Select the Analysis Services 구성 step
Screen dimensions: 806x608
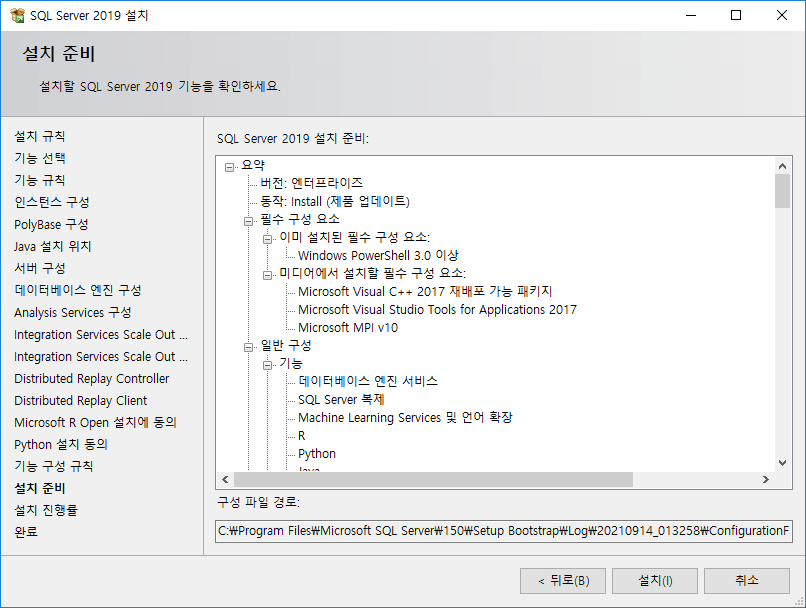pyautogui.click(x=72, y=312)
